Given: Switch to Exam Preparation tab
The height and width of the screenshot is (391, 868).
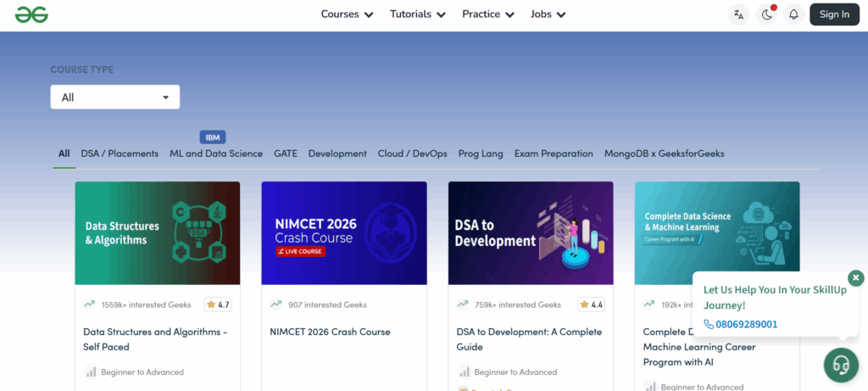Looking at the screenshot, I should [x=554, y=154].
